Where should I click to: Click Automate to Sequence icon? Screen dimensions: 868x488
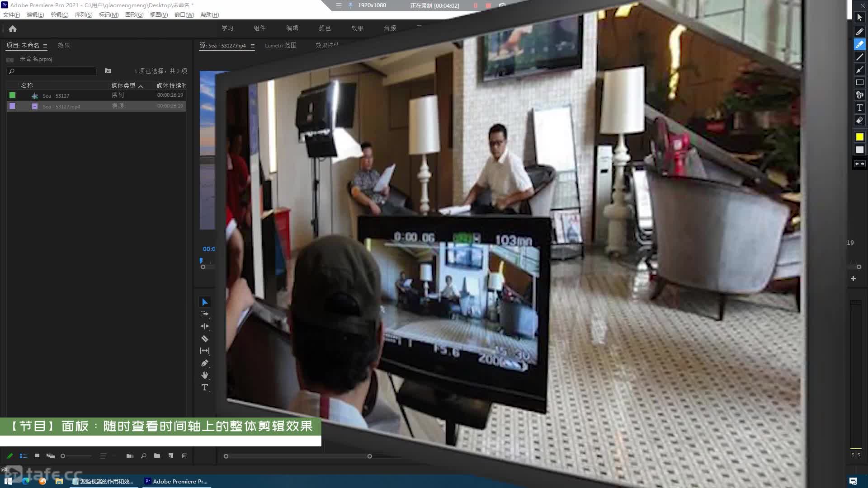[130, 456]
